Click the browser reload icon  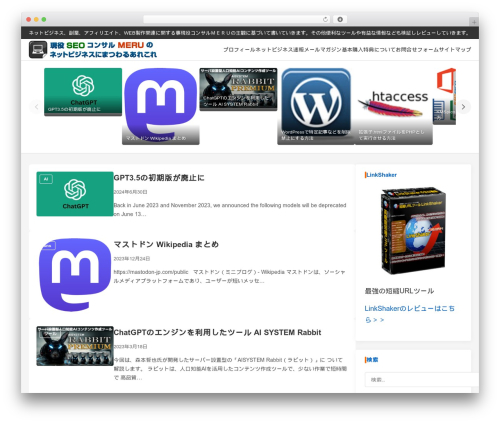[325, 20]
